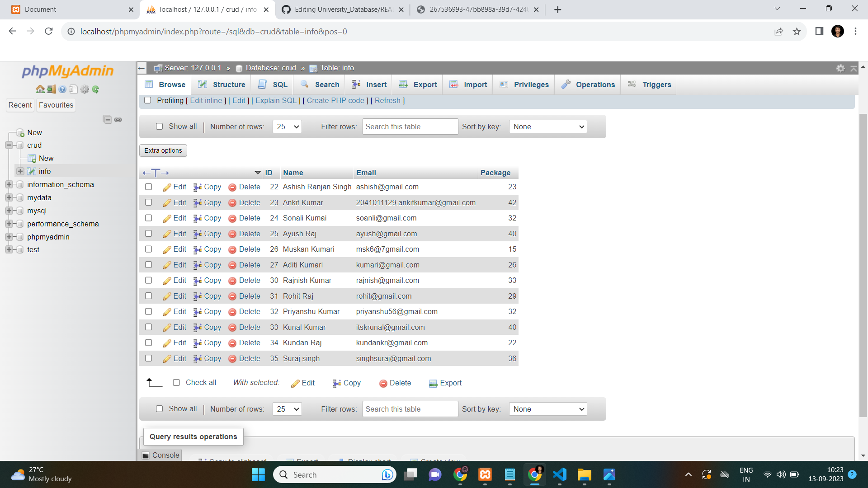This screenshot has width=868, height=488.
Task: Click inside the Search this table field
Action: 410,127
